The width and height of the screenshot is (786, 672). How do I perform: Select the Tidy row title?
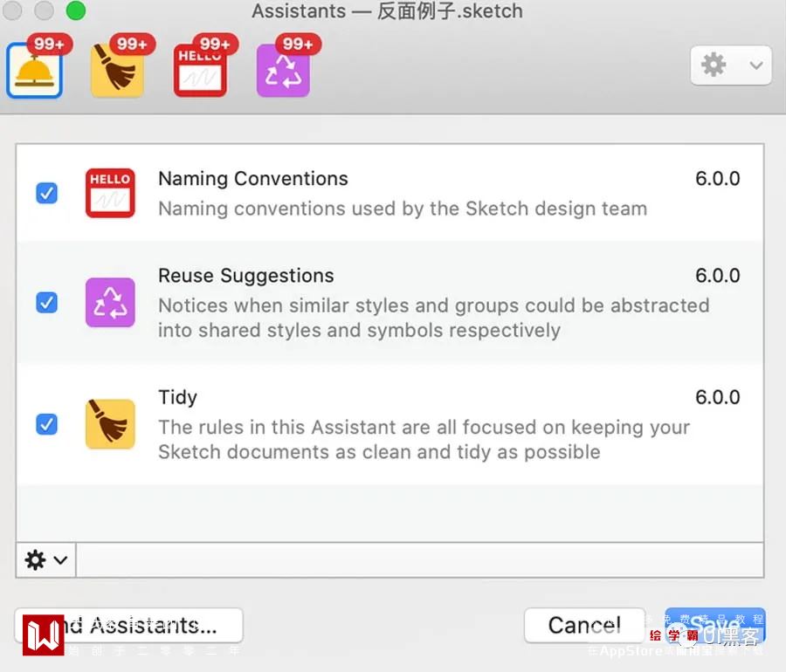coord(178,398)
